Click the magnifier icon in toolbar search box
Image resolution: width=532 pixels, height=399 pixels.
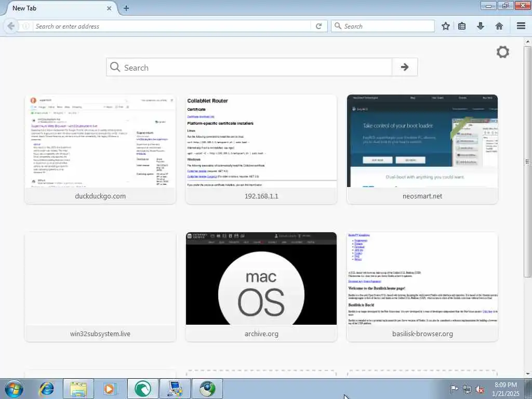(338, 26)
